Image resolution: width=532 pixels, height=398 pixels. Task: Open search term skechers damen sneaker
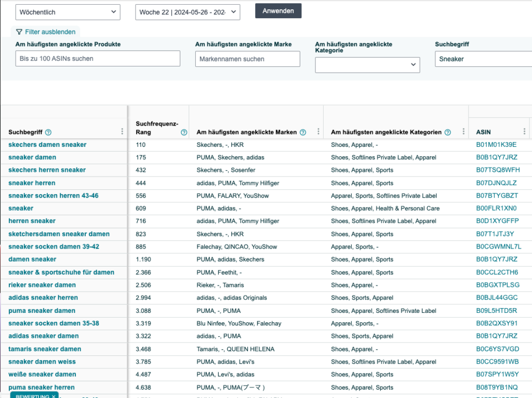pos(47,145)
